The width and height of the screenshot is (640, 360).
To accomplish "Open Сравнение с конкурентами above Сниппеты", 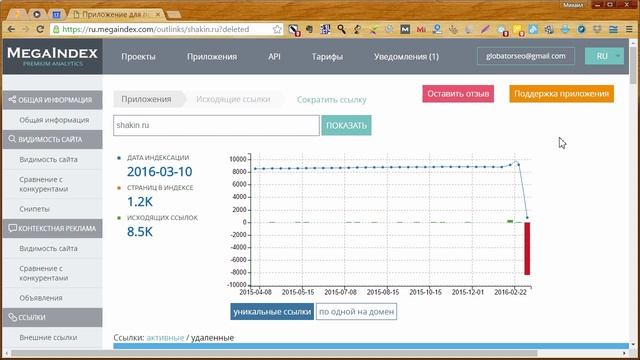I will (44, 184).
